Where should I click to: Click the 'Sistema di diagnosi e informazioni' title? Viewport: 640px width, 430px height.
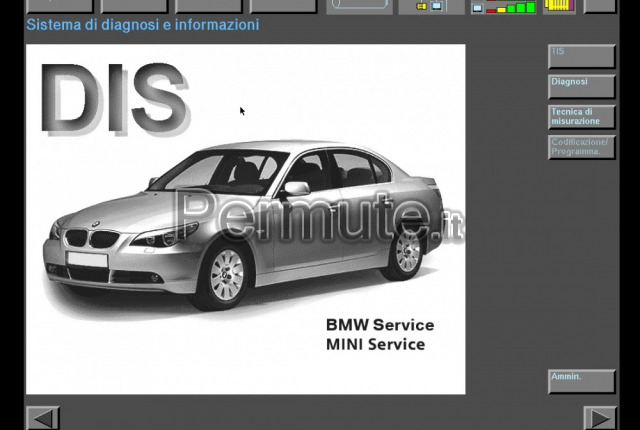tap(142, 25)
